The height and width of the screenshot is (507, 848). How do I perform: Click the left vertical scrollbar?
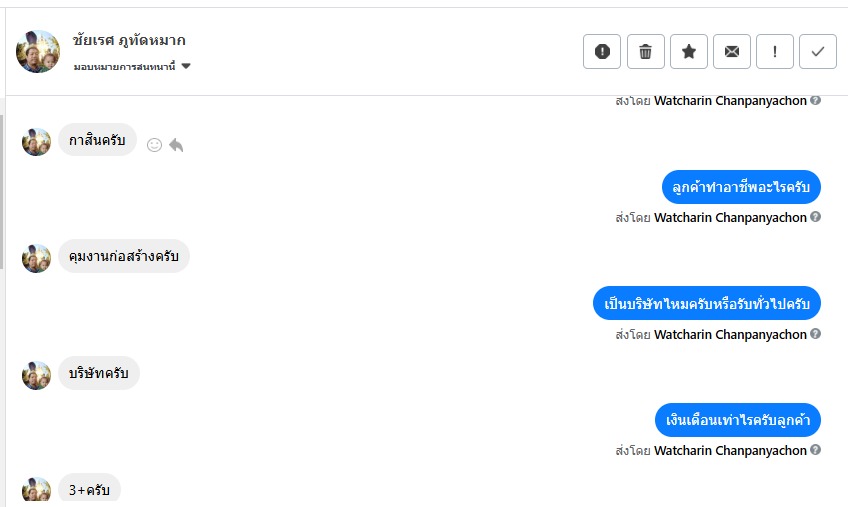3,190
